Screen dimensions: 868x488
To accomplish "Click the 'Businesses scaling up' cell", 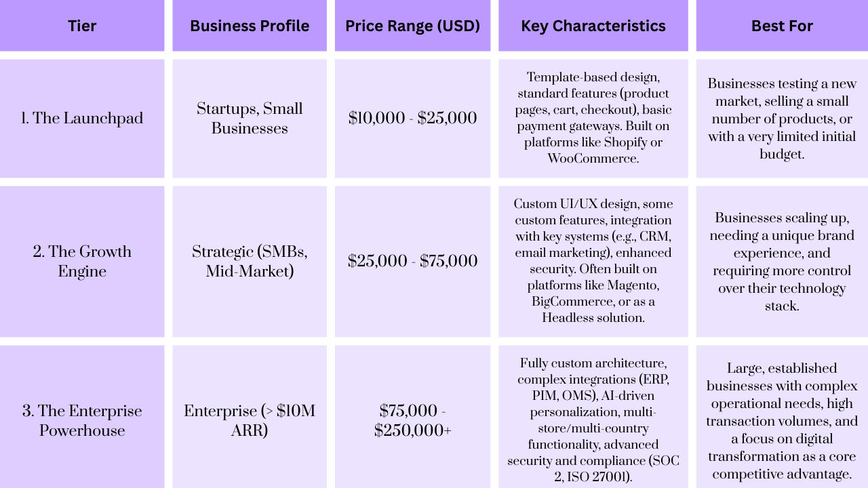I will tap(782, 262).
